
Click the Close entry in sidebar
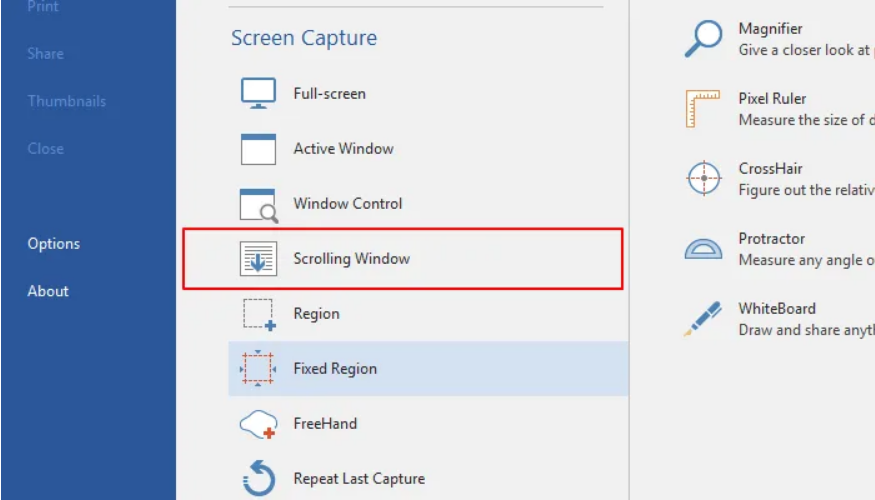[46, 149]
